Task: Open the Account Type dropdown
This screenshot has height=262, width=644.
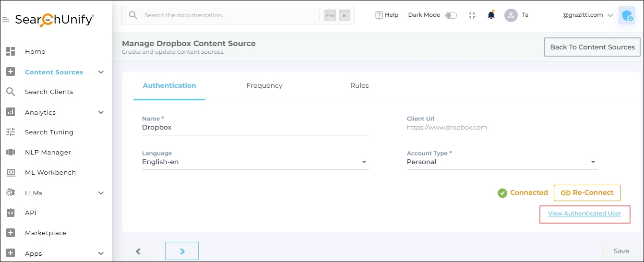Action: point(593,162)
